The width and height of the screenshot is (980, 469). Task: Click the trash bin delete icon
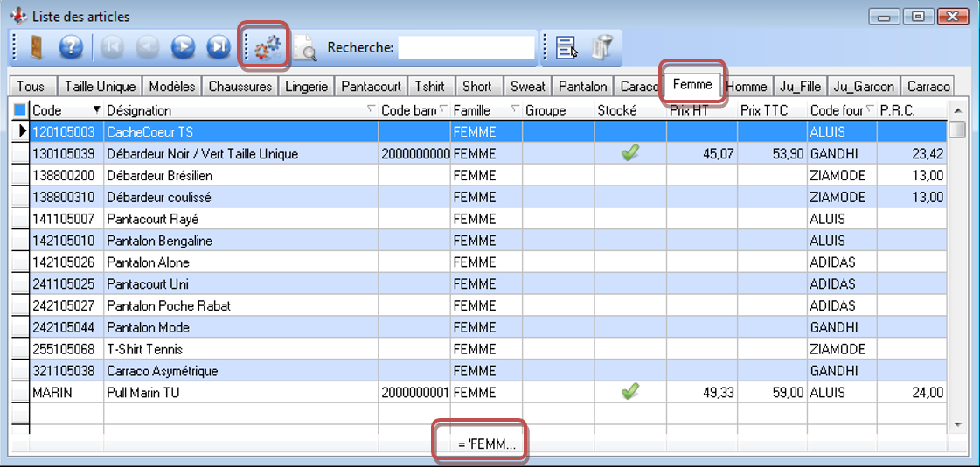[x=601, y=47]
